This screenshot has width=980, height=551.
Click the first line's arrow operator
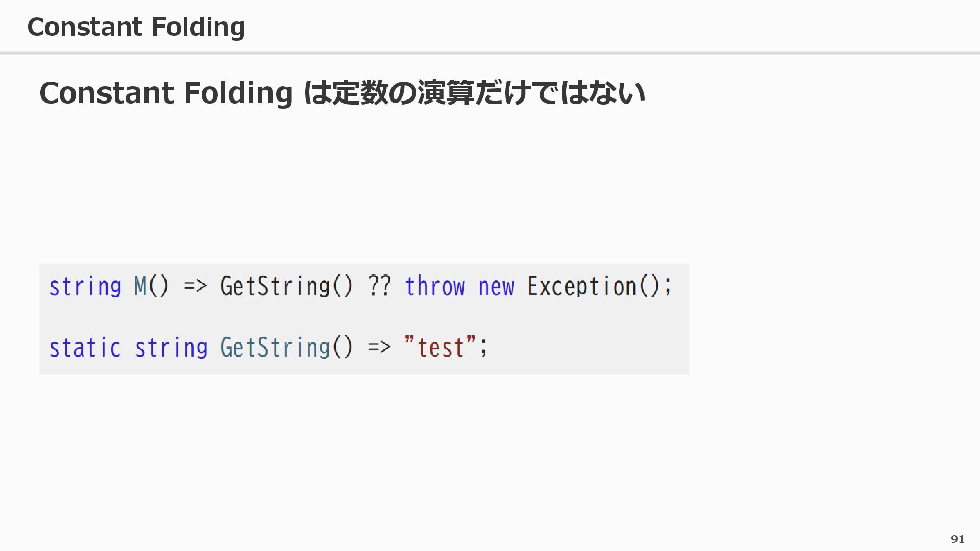[195, 287]
